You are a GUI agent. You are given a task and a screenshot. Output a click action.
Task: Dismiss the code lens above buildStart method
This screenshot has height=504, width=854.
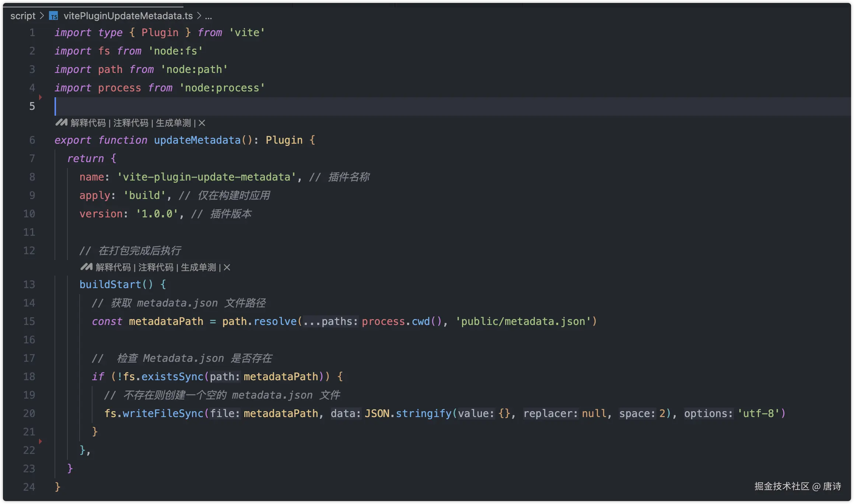click(x=227, y=267)
